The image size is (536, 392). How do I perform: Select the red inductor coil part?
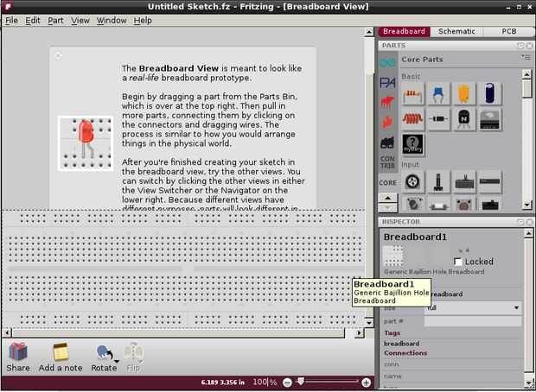point(413,119)
